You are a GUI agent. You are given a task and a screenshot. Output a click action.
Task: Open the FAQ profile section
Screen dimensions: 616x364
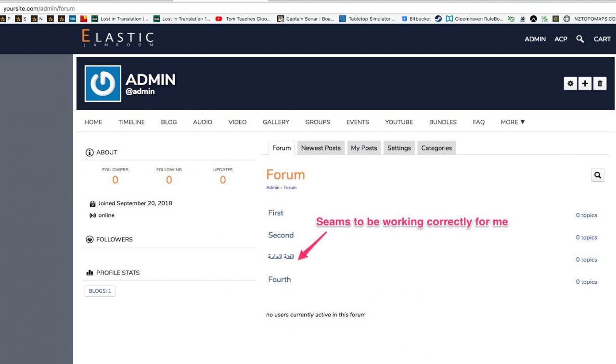478,122
